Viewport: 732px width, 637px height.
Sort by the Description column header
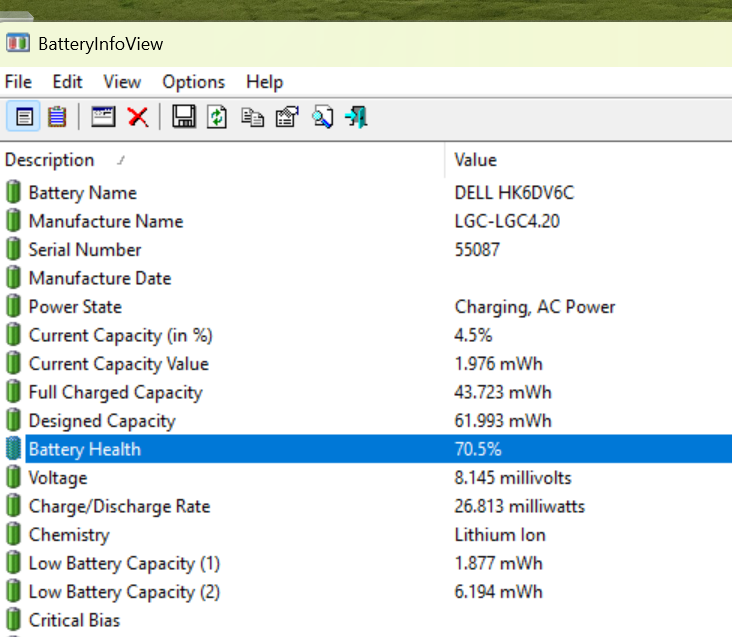[x=49, y=160]
